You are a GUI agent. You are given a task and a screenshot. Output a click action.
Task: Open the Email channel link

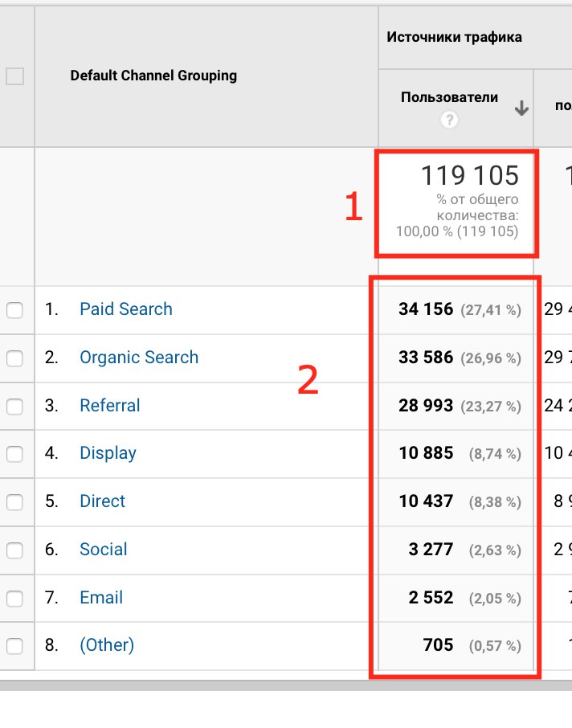pyautogui.click(x=101, y=598)
